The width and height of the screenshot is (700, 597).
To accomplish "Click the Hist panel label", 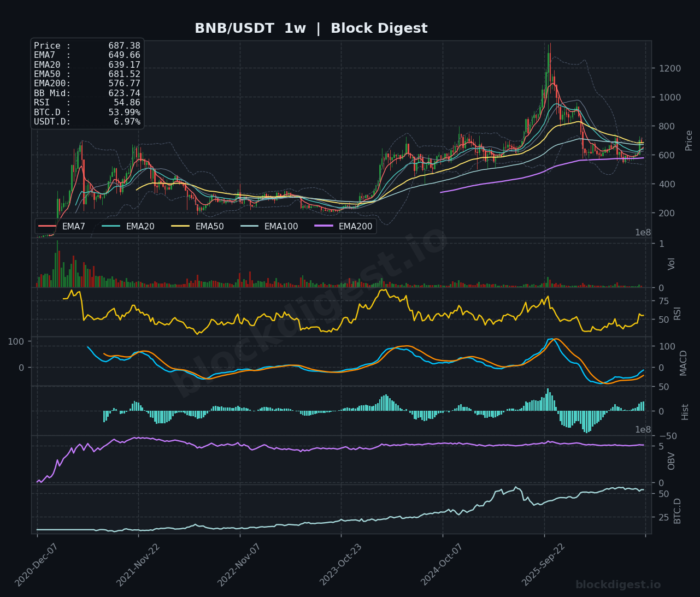I will (x=685, y=412).
